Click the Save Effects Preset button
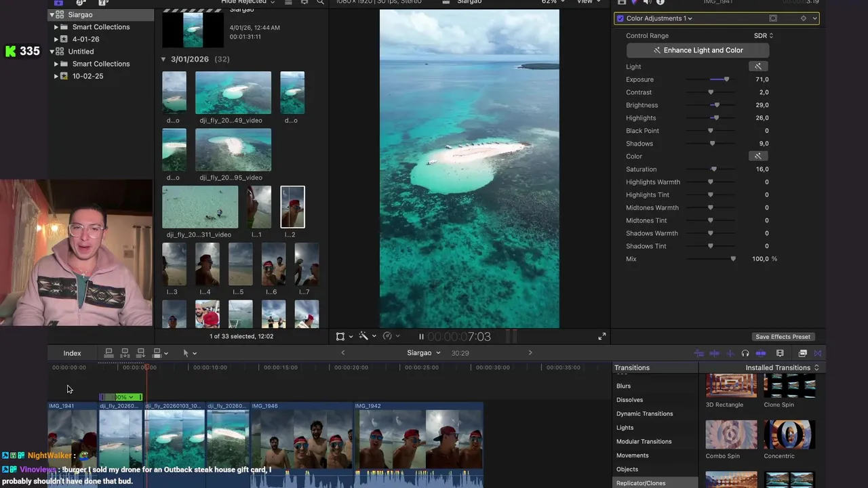Screen dimensions: 868x488 pyautogui.click(x=783, y=337)
